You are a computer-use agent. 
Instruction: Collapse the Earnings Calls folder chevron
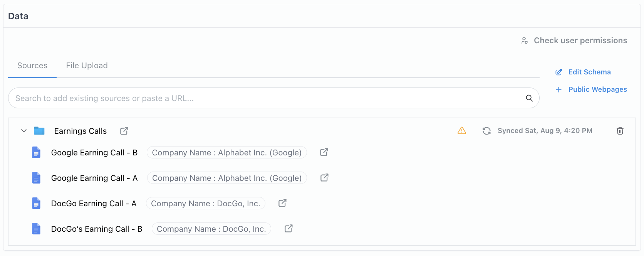tap(24, 131)
